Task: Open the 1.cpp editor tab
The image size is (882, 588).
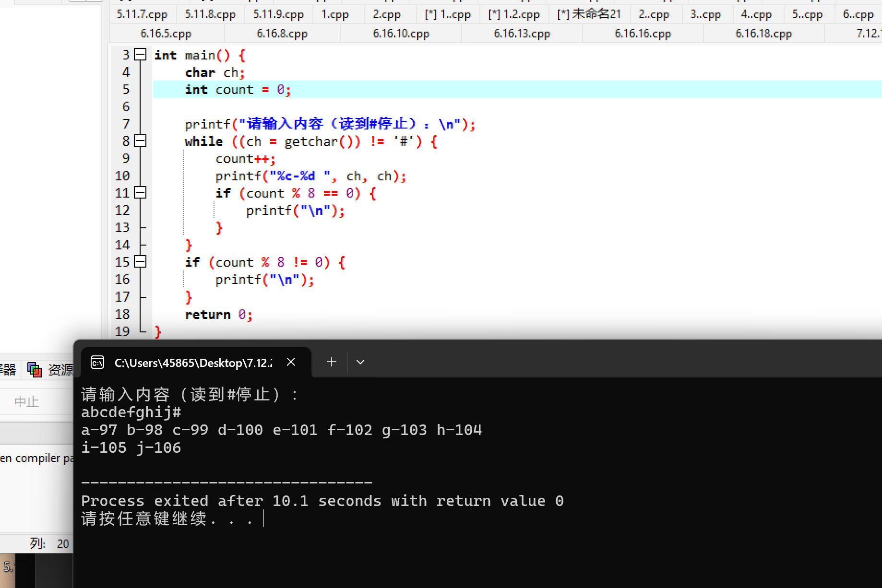Action: [335, 14]
